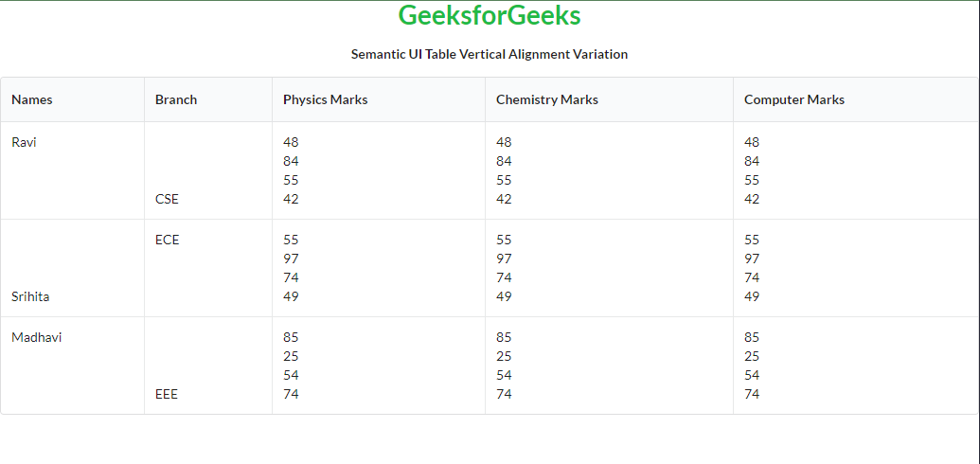Click the CSE branch cell
This screenshot has width=980, height=464.
point(167,199)
